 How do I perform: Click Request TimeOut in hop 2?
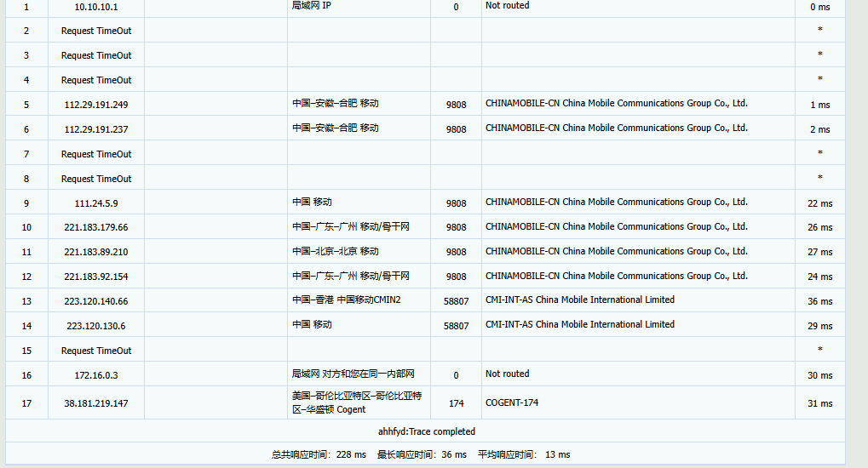tap(96, 31)
